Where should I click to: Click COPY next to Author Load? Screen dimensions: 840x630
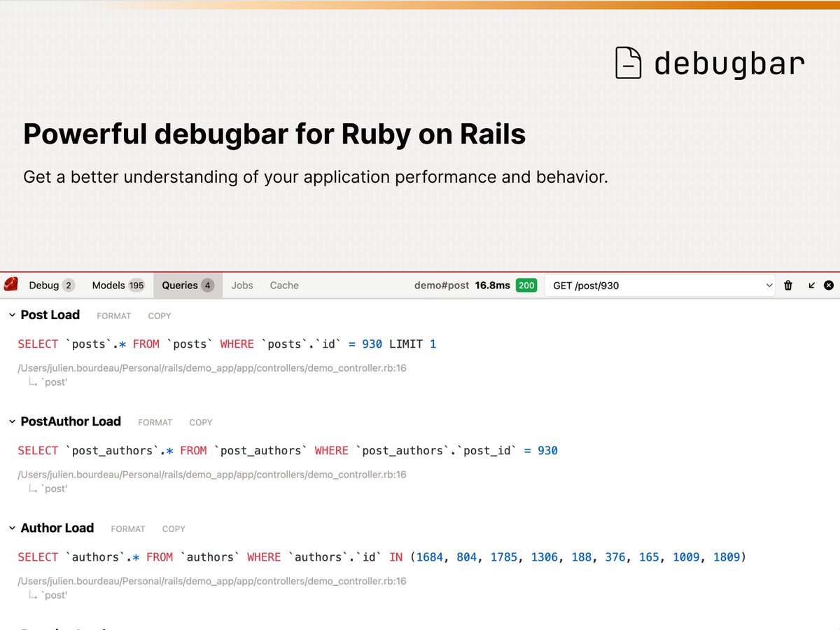tap(174, 528)
